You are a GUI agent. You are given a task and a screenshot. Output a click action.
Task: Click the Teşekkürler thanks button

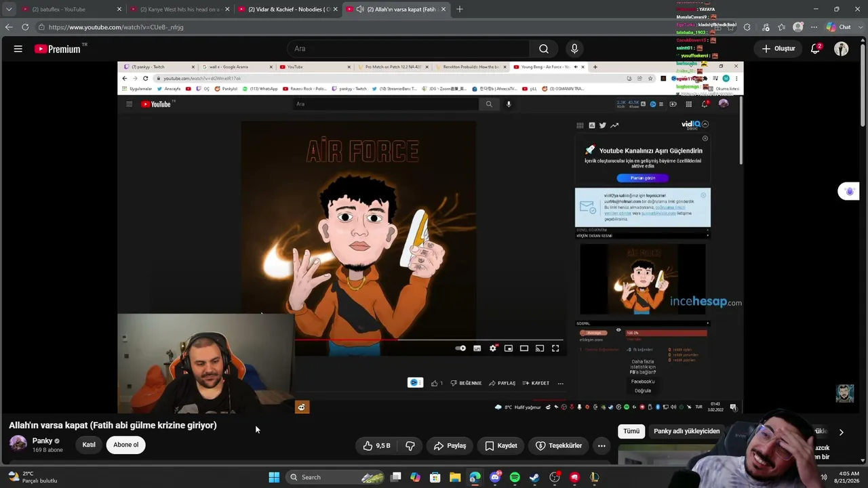[x=559, y=445]
